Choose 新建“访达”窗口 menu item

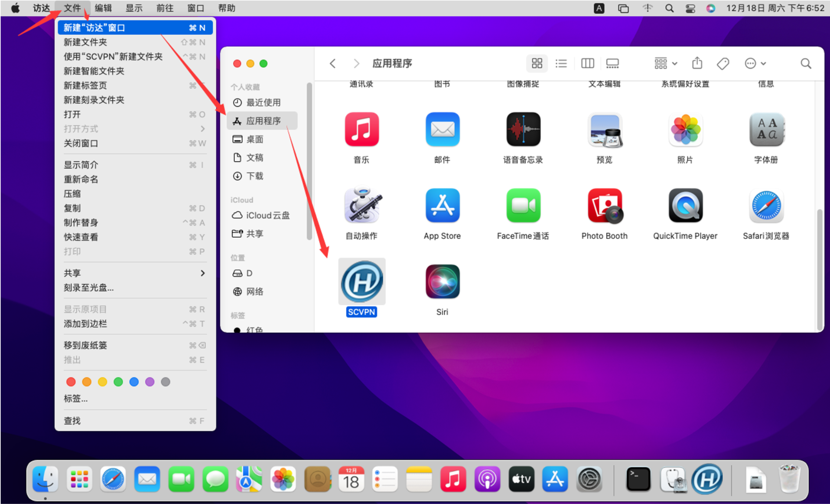click(x=135, y=28)
